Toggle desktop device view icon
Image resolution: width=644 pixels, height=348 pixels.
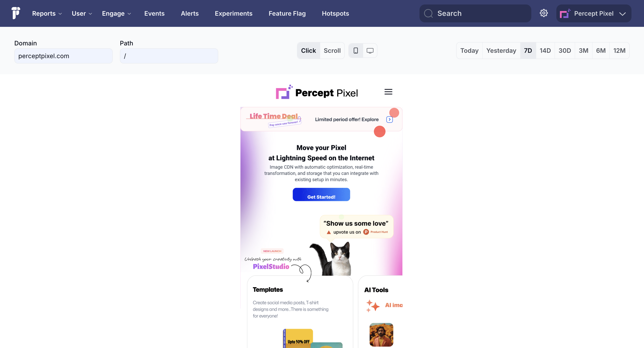(x=370, y=51)
